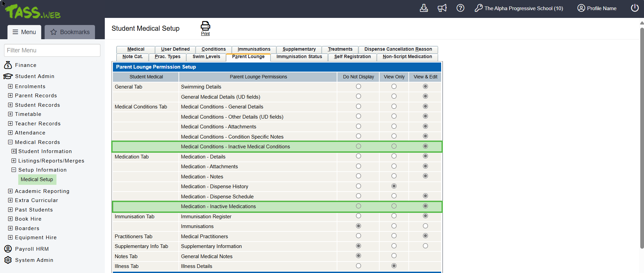Click the announcements megaphone icon
The width and height of the screenshot is (644, 273).
(442, 8)
